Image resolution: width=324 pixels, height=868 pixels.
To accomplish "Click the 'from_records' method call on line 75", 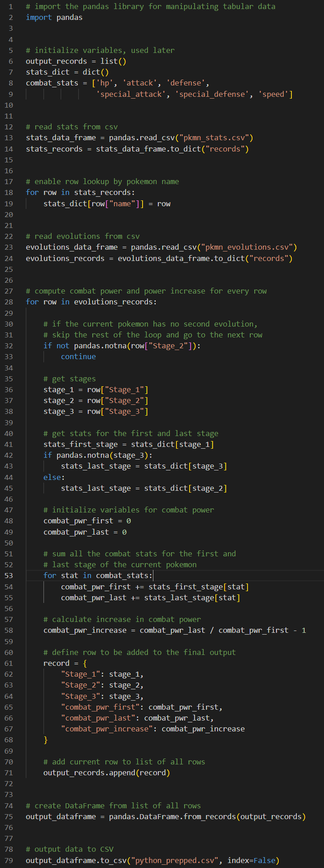I will pos(210,816).
